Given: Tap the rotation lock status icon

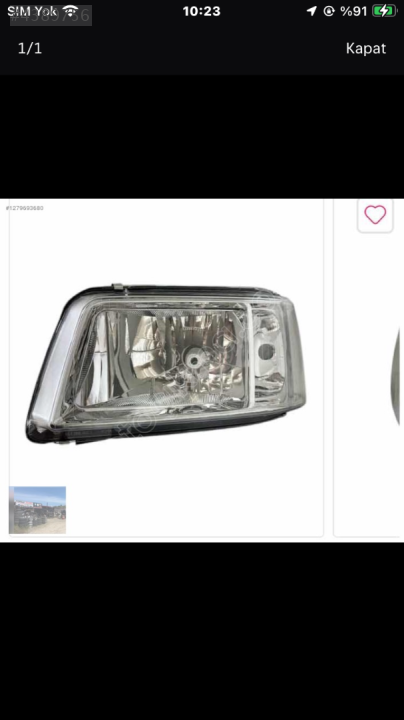Looking at the screenshot, I should click(329, 11).
